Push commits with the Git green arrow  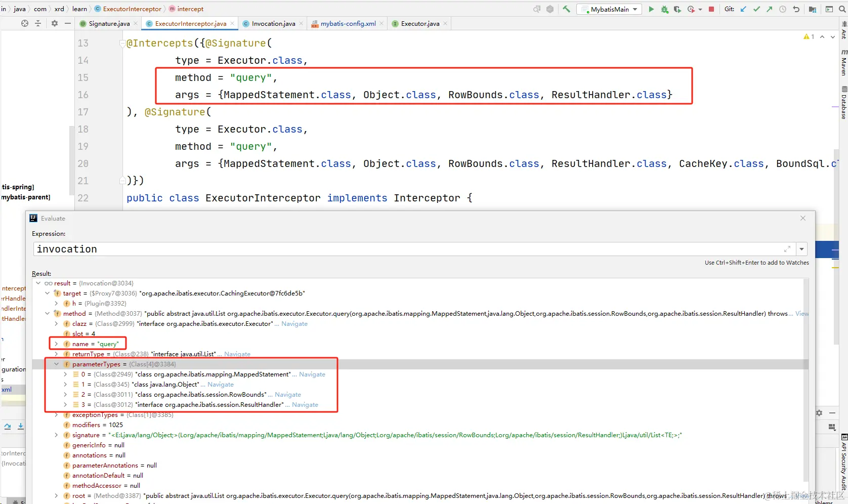[x=770, y=9]
